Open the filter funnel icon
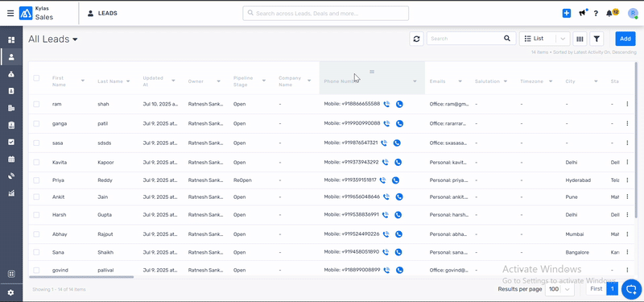 [597, 39]
